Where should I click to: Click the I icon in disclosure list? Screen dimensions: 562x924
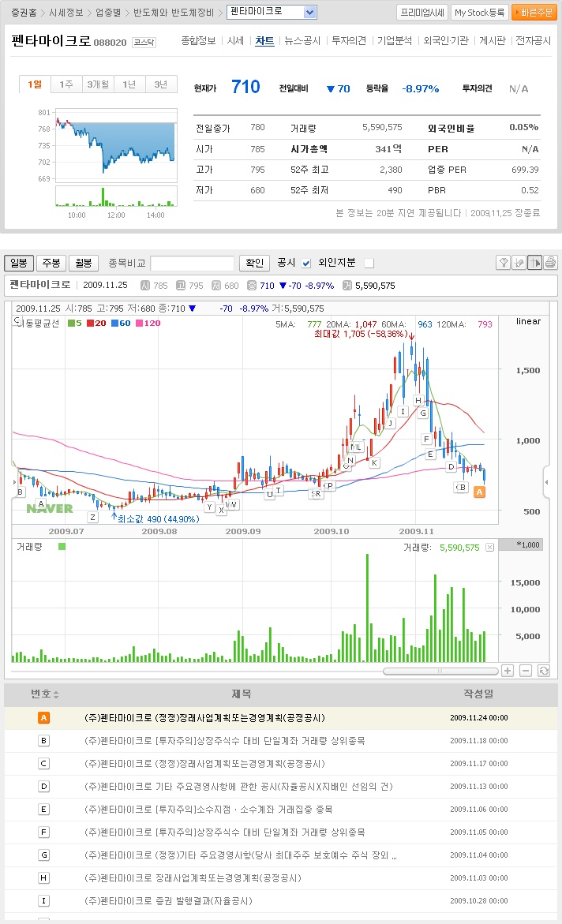43,901
